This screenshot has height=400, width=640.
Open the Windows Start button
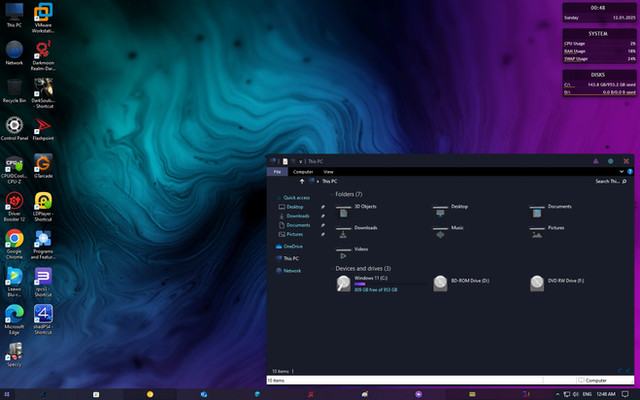[x=7, y=394]
